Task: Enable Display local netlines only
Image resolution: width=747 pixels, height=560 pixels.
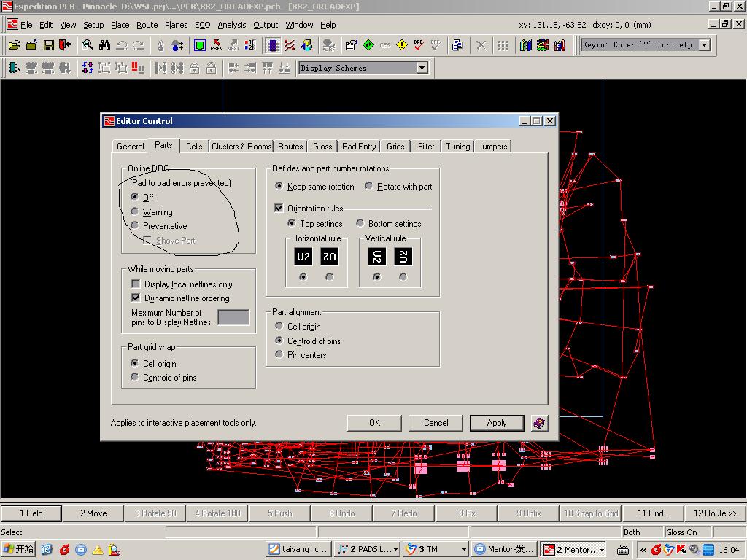Action: pyautogui.click(x=136, y=284)
